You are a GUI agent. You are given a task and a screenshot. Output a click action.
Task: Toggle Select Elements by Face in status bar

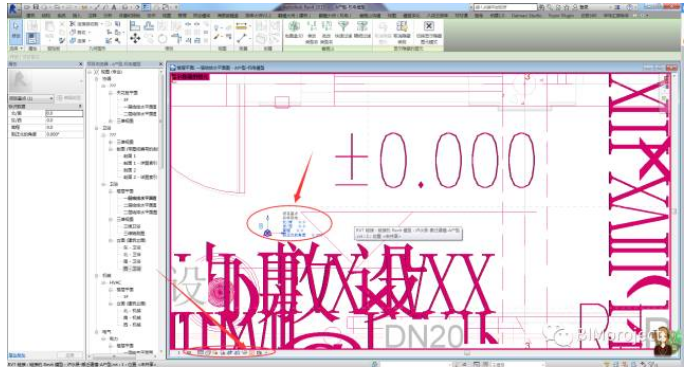tap(634, 365)
